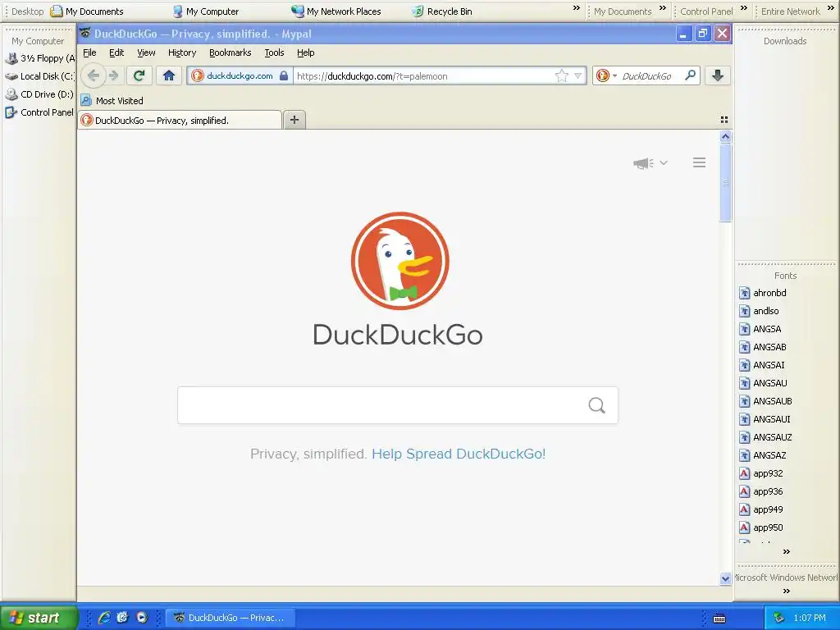Screen dimensions: 840x630
Task: Click the network tray icon near clock
Action: click(779, 618)
